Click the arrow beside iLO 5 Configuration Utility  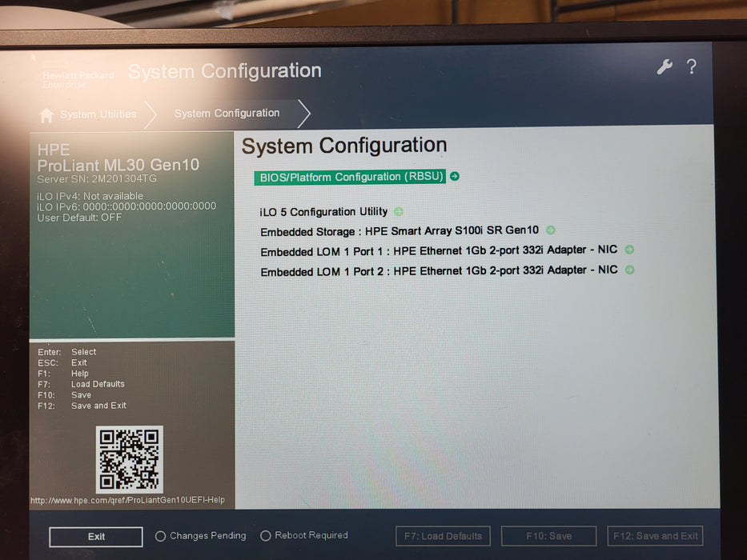pos(398,211)
